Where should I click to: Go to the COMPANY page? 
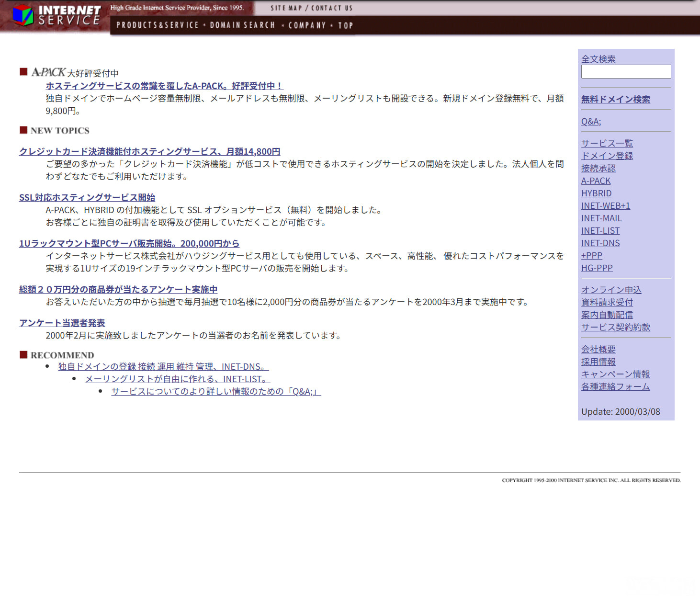tap(307, 25)
